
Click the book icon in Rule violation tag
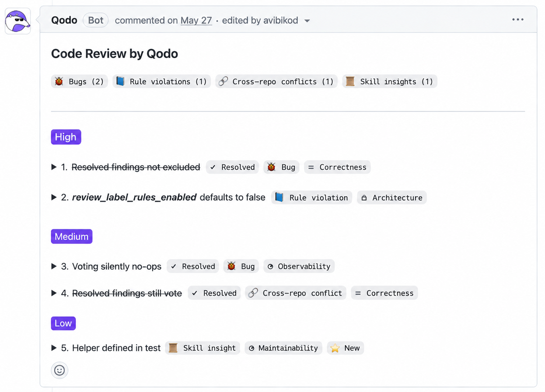279,197
